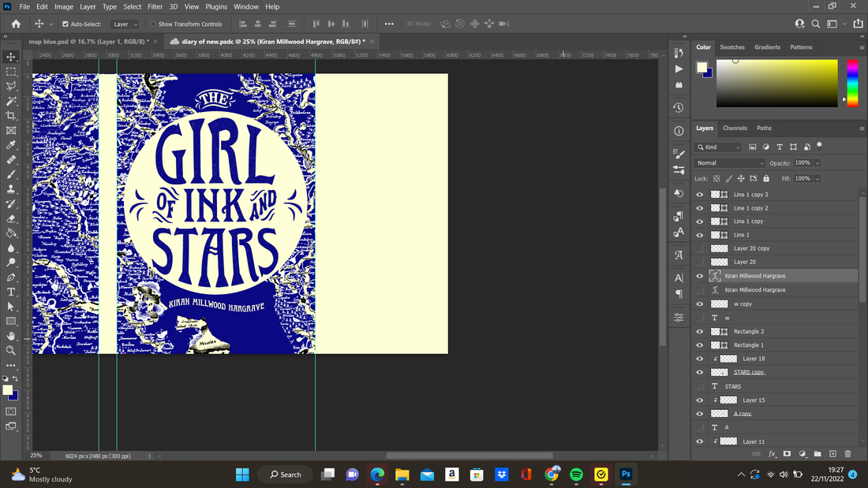The height and width of the screenshot is (488, 868).
Task: Hide the Line 1 layer
Action: click(x=700, y=235)
